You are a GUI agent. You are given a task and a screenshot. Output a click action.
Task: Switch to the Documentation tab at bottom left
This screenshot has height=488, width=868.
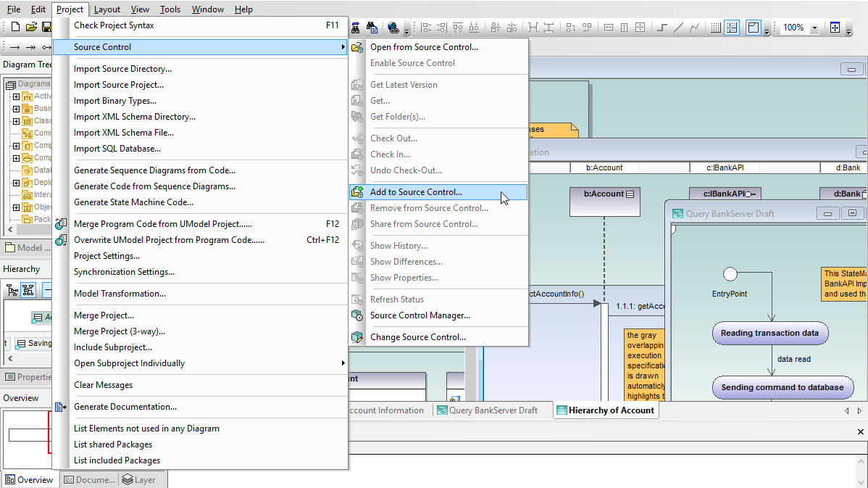[89, 480]
